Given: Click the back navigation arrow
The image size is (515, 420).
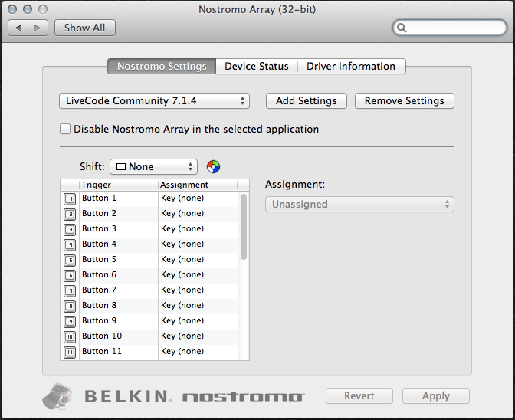Looking at the screenshot, I should (19, 28).
